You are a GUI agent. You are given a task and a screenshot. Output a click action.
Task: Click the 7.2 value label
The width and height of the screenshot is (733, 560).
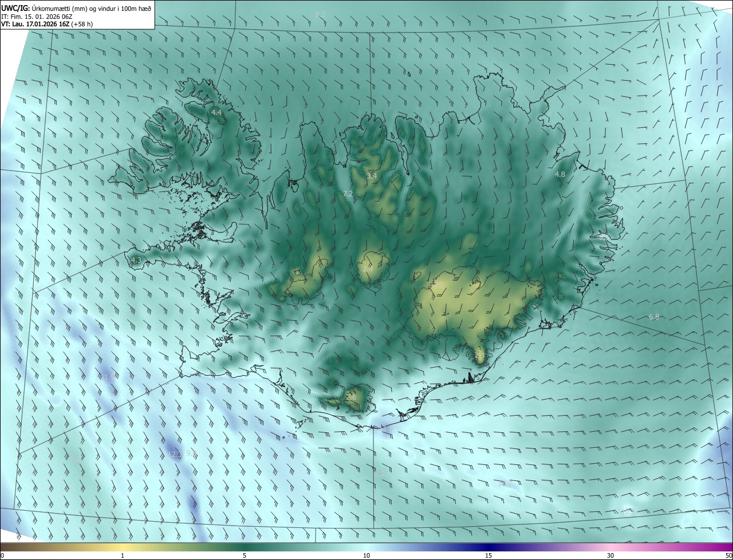pos(348,194)
